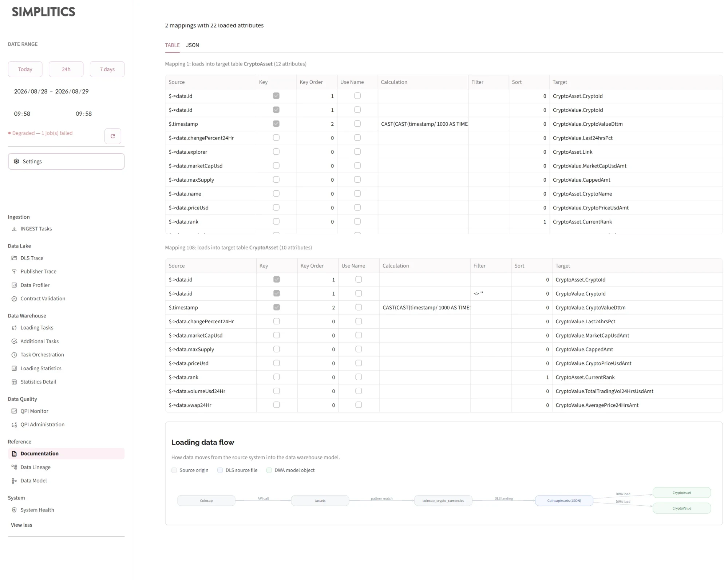Select the 7 days range button
The image size is (728, 580).
[x=107, y=69]
